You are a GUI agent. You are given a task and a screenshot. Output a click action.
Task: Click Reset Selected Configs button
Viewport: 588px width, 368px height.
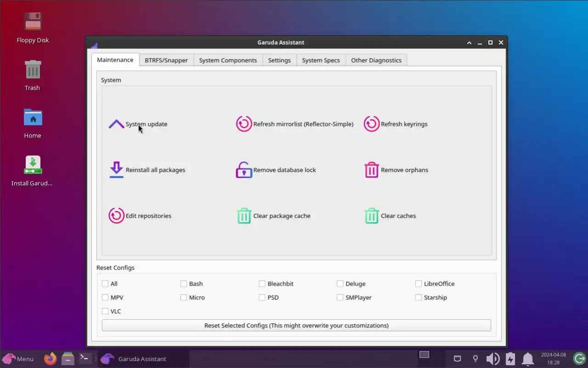[296, 325]
